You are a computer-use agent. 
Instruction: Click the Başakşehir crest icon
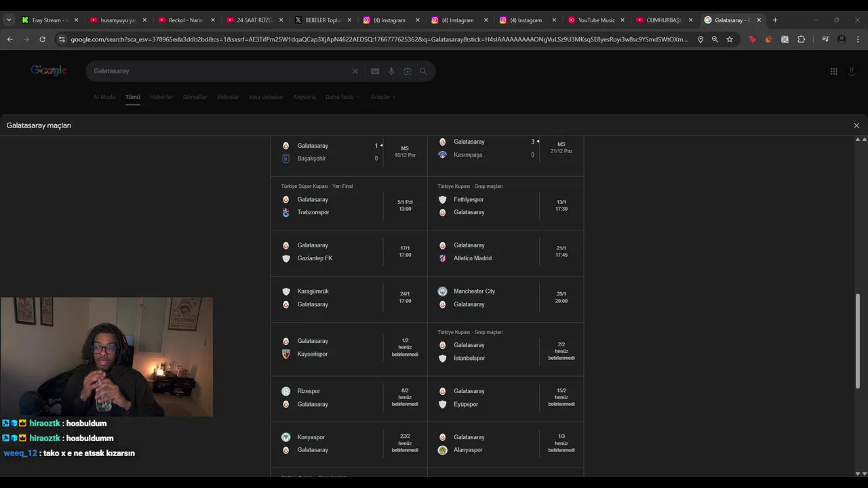[285, 159]
